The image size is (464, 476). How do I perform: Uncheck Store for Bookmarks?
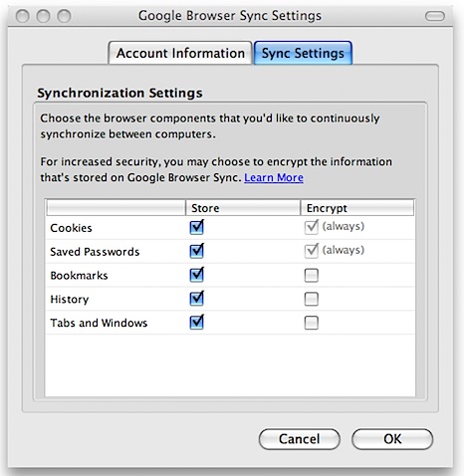tap(197, 275)
